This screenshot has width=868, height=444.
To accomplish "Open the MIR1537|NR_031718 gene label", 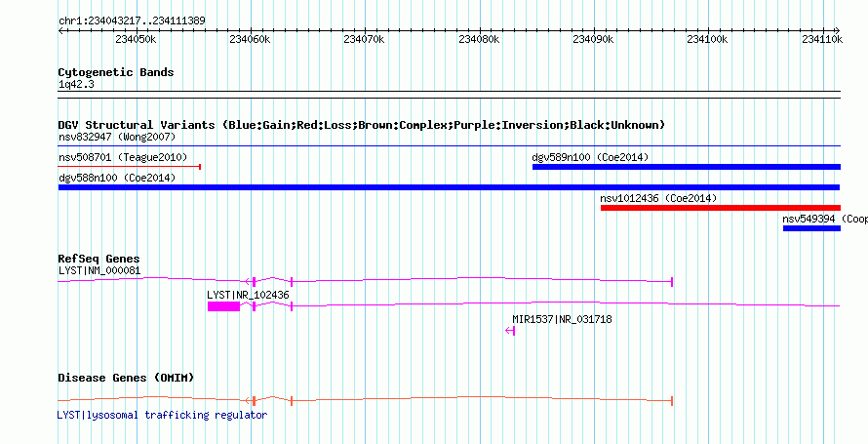I will tap(562, 319).
